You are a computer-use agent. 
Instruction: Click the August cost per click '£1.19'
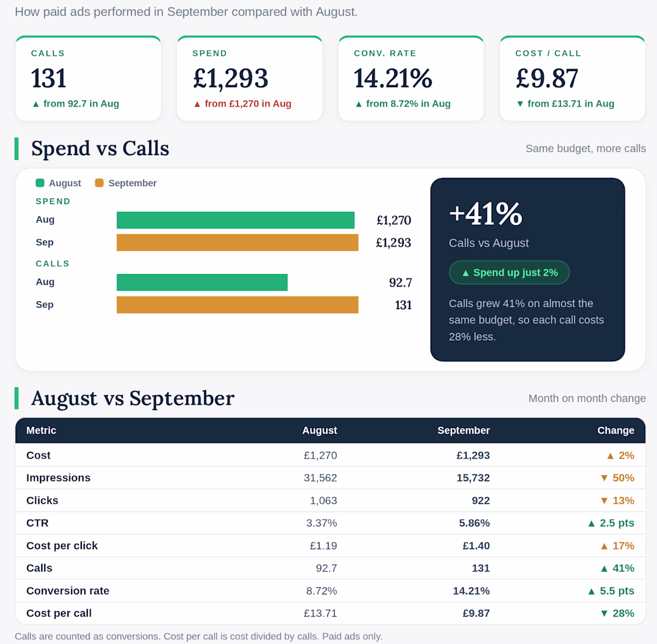[x=324, y=546]
